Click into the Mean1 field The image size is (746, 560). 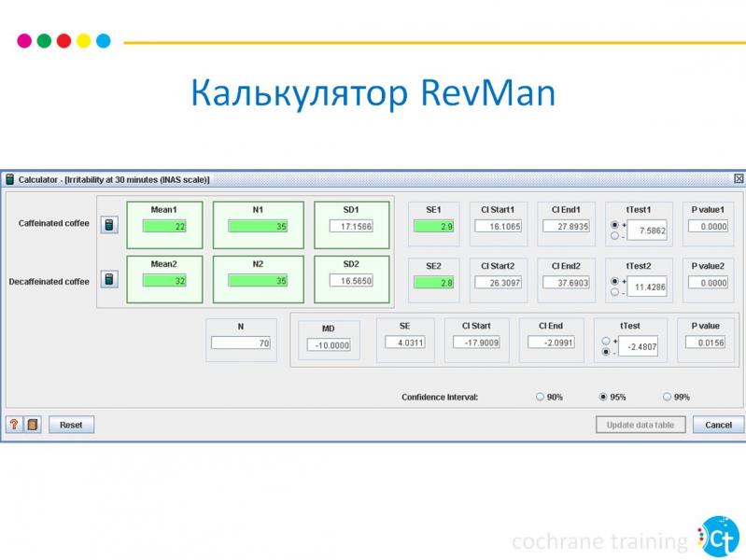click(164, 226)
